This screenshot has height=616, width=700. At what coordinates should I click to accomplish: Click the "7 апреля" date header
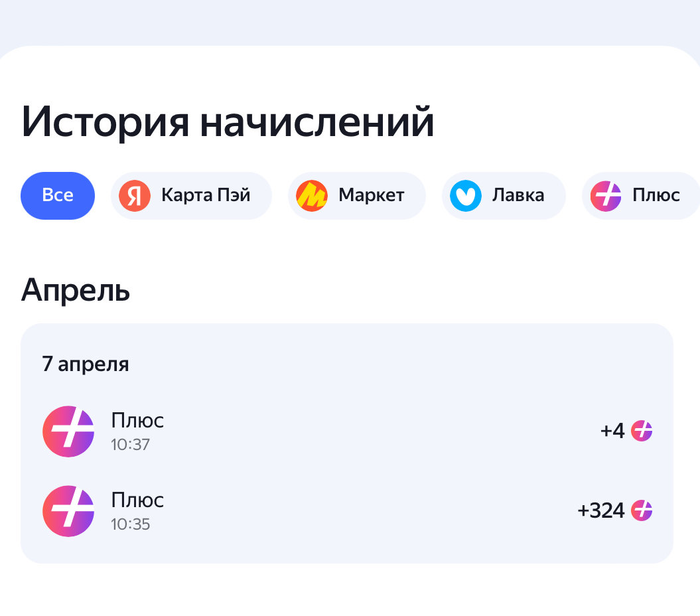[x=86, y=364]
